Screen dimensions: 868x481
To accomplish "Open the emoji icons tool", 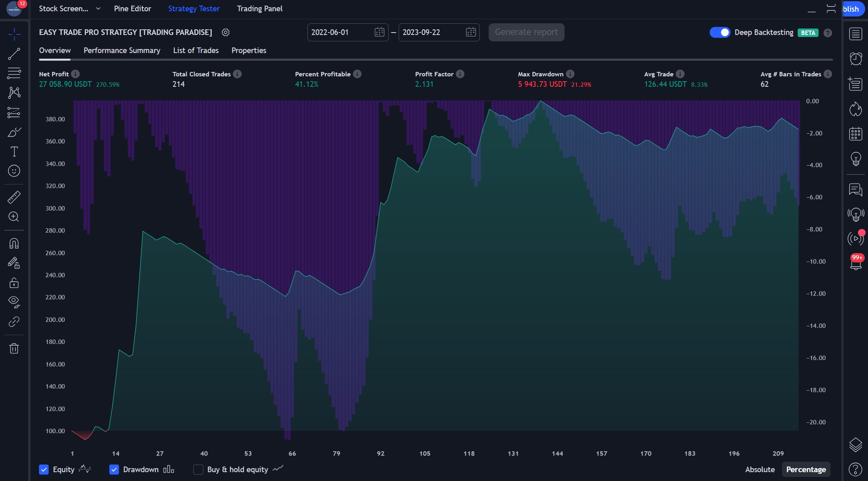I will (x=14, y=171).
